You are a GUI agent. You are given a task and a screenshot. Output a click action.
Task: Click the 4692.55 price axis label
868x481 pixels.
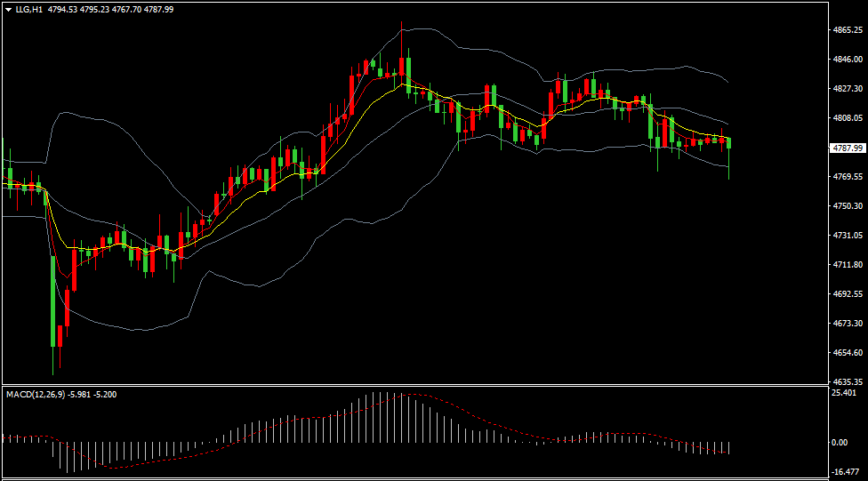point(847,294)
